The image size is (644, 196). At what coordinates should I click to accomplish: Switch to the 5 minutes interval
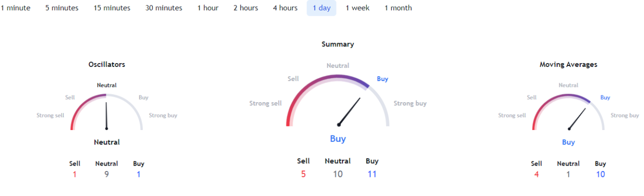point(62,8)
